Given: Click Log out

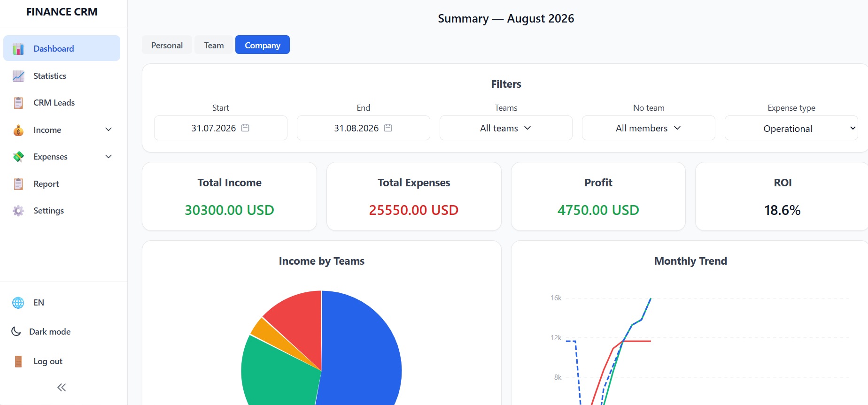Looking at the screenshot, I should click(x=48, y=361).
